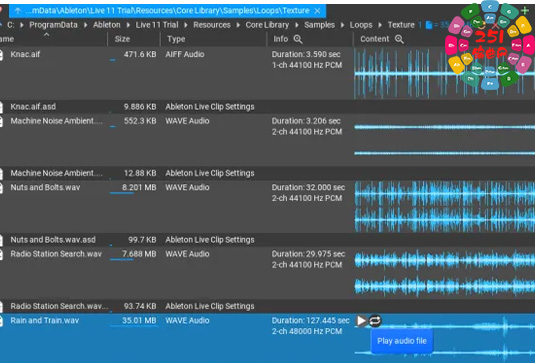Expand the arrow after Resources breadcrumb

click(238, 25)
